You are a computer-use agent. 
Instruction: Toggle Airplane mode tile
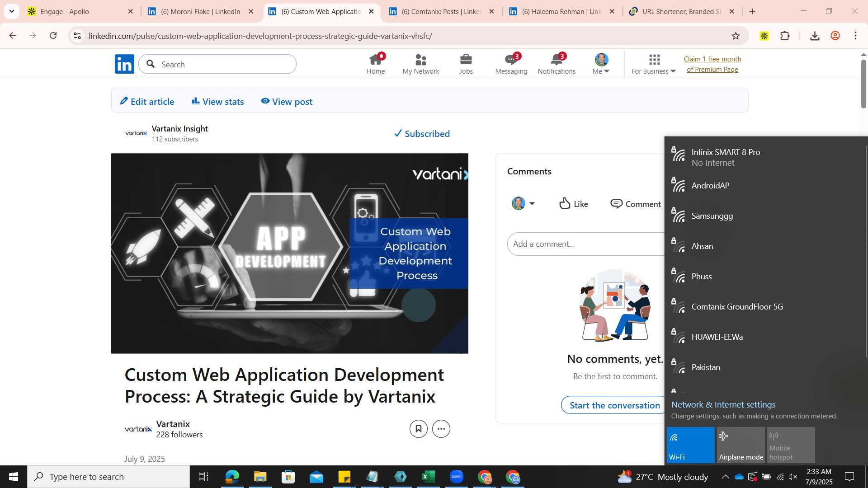point(741,445)
